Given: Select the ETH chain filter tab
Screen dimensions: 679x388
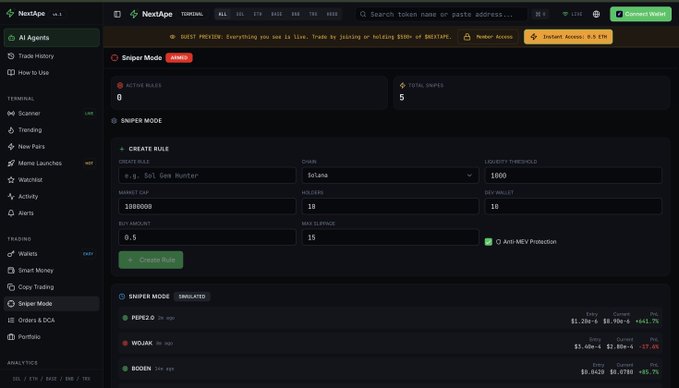Looking at the screenshot, I should pos(258,14).
